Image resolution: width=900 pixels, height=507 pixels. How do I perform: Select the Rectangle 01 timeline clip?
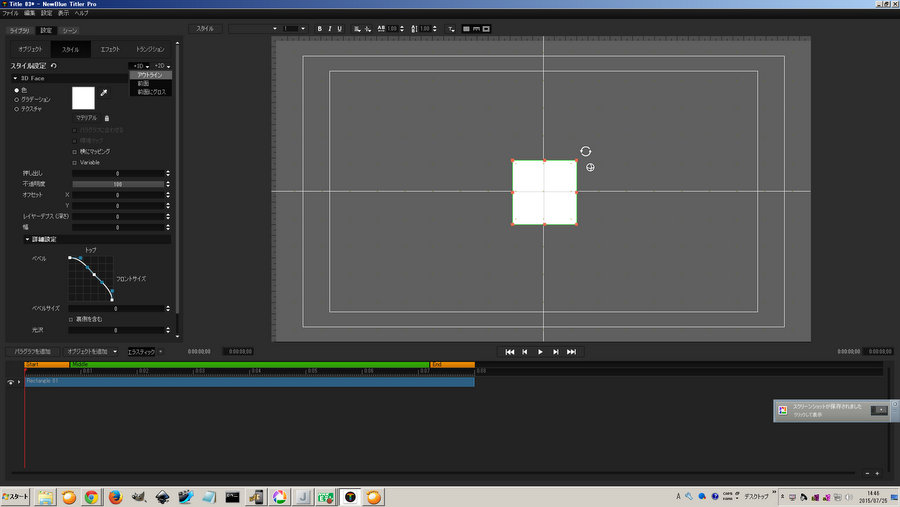(x=249, y=382)
